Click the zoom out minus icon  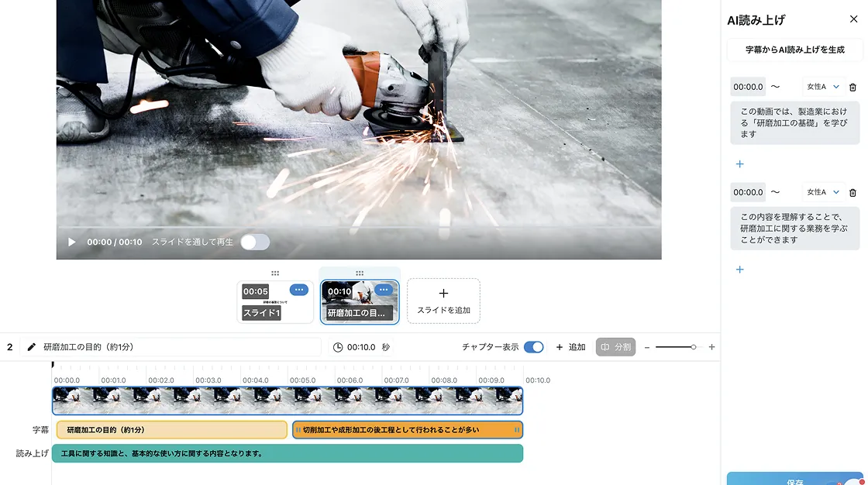(647, 347)
